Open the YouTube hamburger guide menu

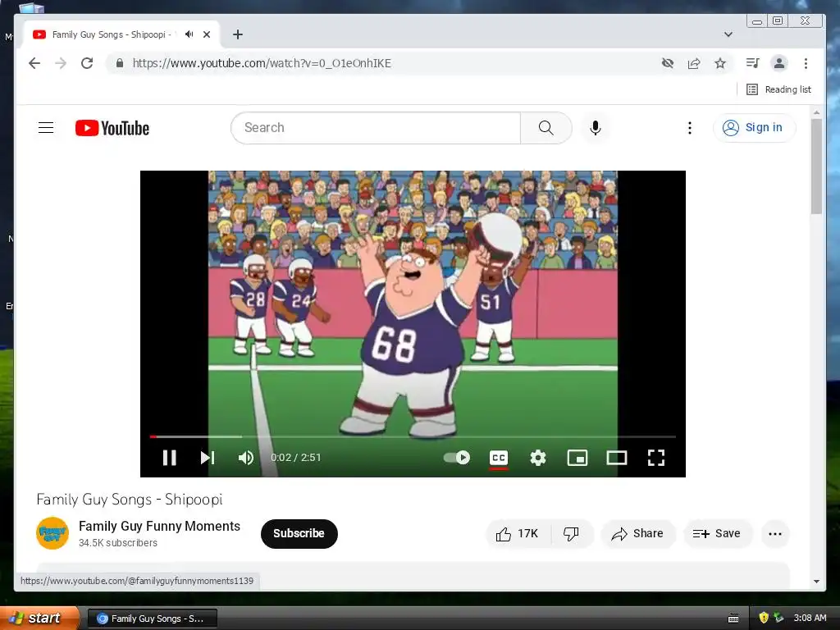point(46,127)
